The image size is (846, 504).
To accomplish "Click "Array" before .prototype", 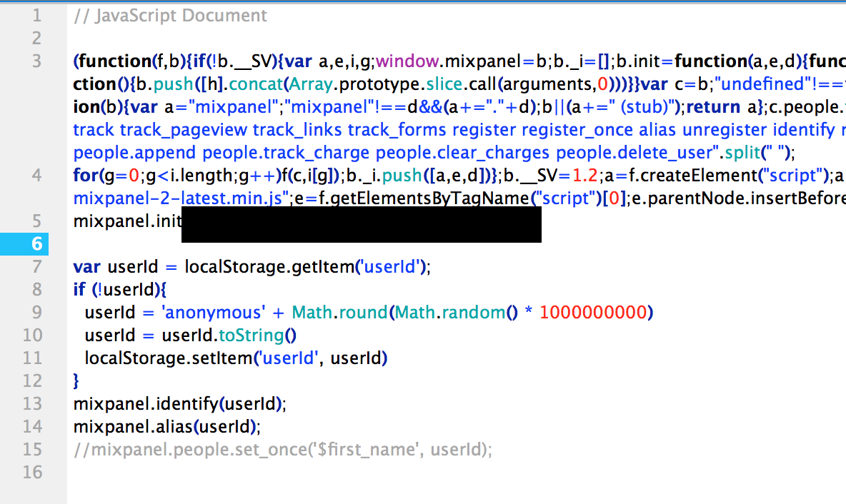I will (311, 84).
